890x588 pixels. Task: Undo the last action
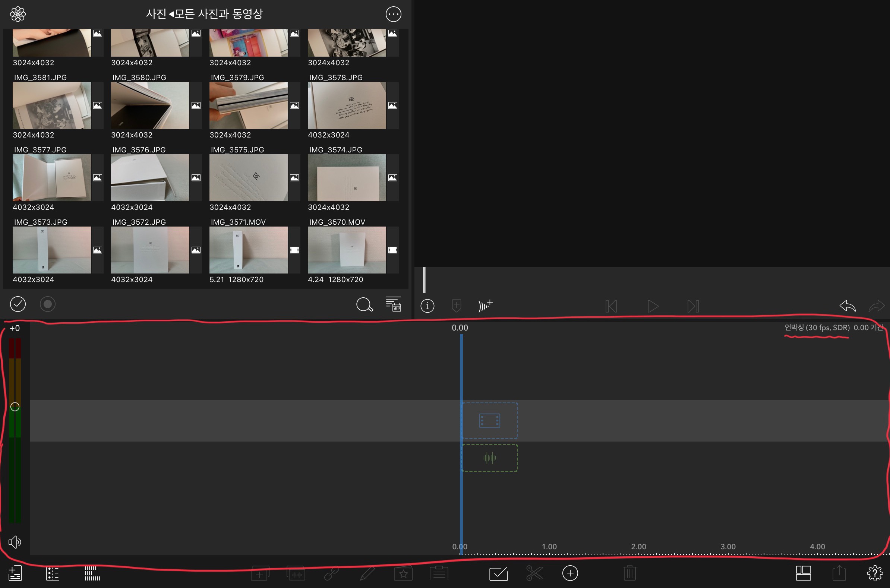point(847,306)
